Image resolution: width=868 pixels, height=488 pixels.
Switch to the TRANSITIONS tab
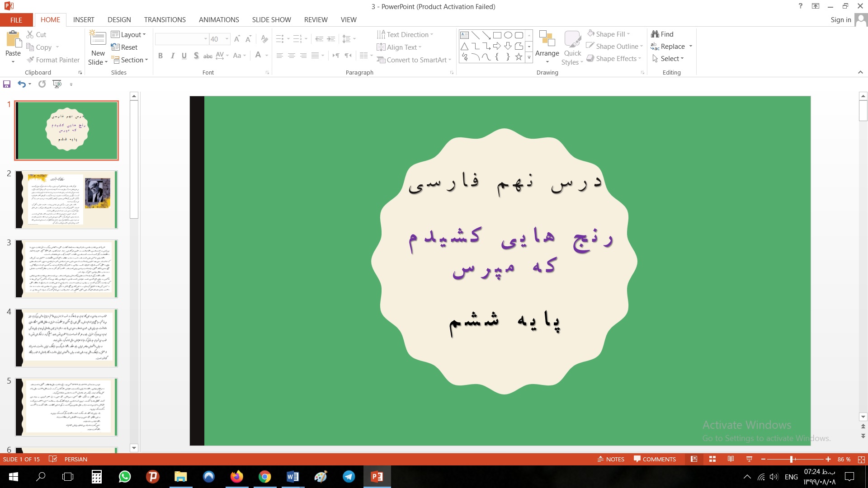(165, 20)
